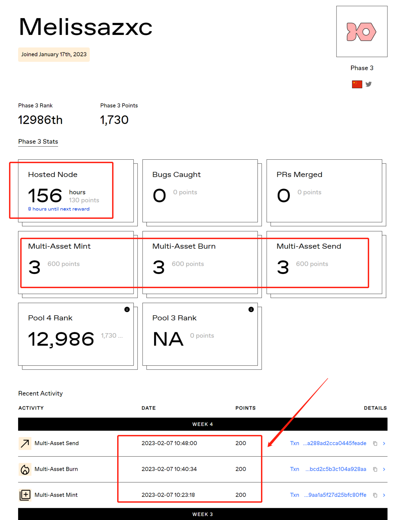Expand Multi-Asset Burn row details chevron
Screen dimensions: 420x520
click(x=384, y=469)
